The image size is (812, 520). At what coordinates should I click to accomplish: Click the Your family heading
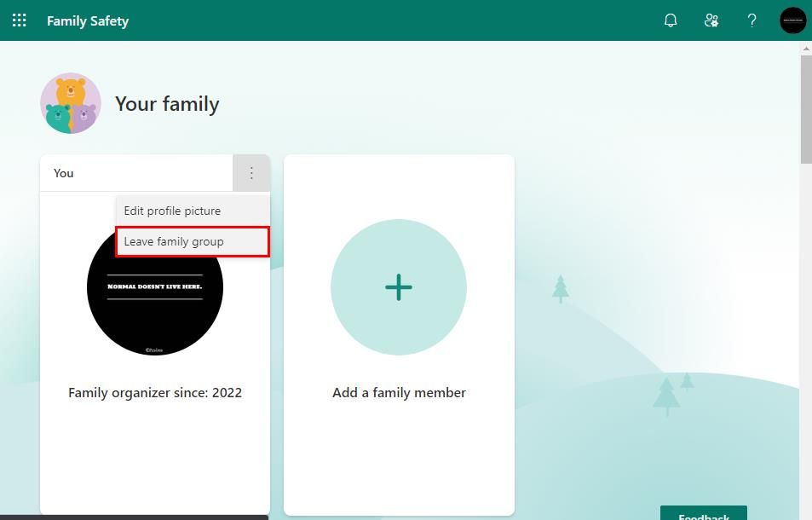pos(167,104)
